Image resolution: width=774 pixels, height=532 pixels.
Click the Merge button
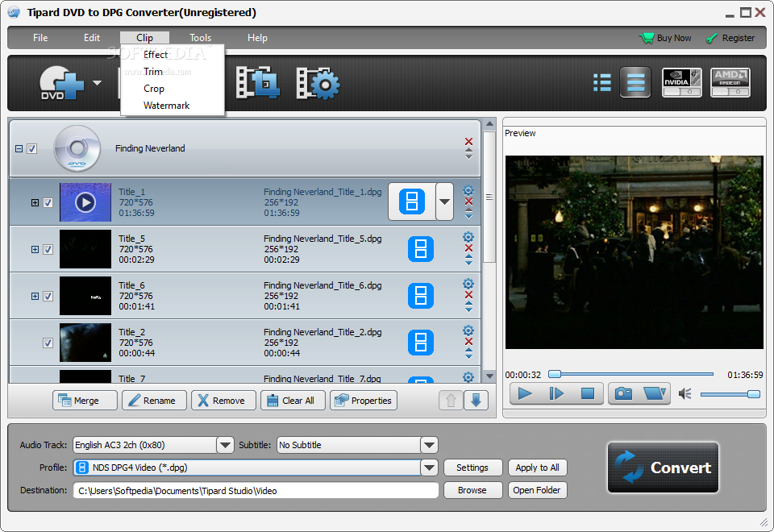tap(85, 401)
